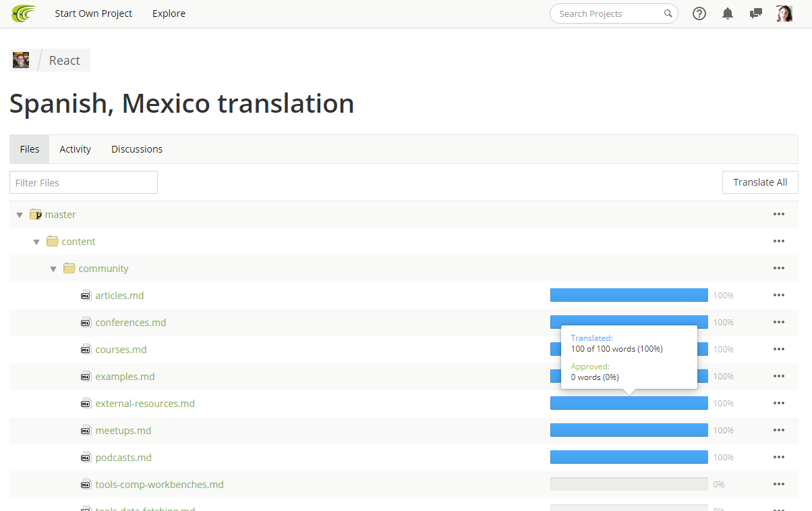The image size is (812, 511).
Task: Collapse the content folder
Action: coord(36,242)
